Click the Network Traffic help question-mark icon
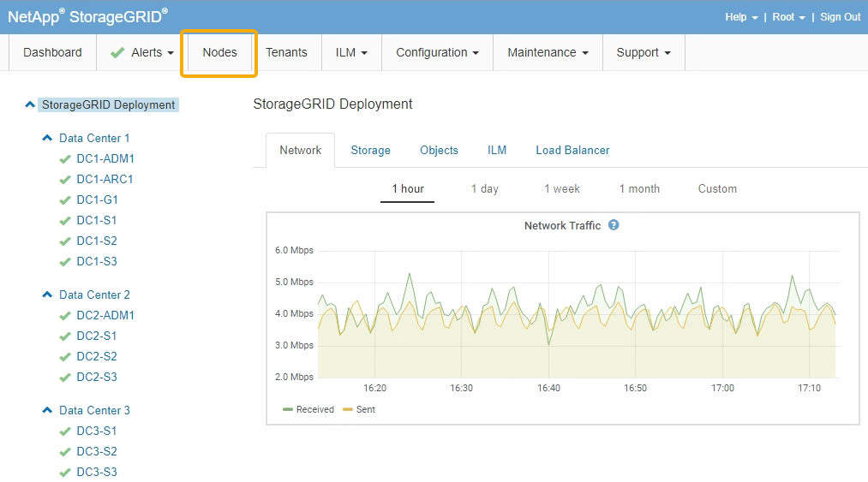868x482 pixels. (614, 225)
